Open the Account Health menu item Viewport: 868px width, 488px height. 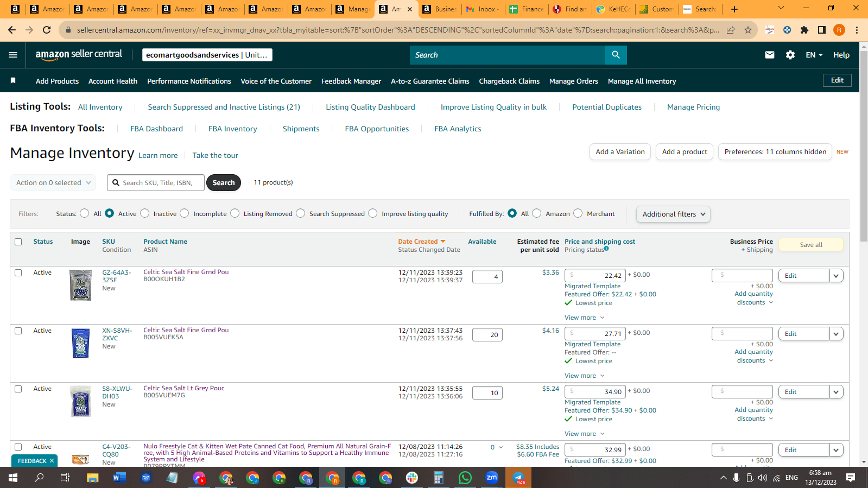coord(113,81)
